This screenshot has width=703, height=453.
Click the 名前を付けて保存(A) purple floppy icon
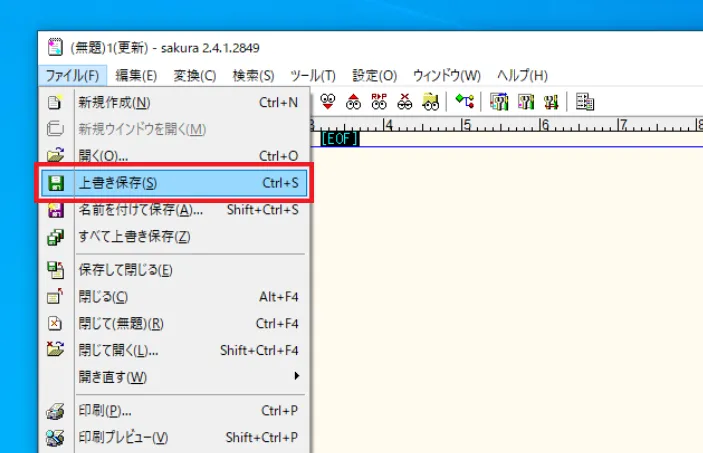pyautogui.click(x=56, y=210)
